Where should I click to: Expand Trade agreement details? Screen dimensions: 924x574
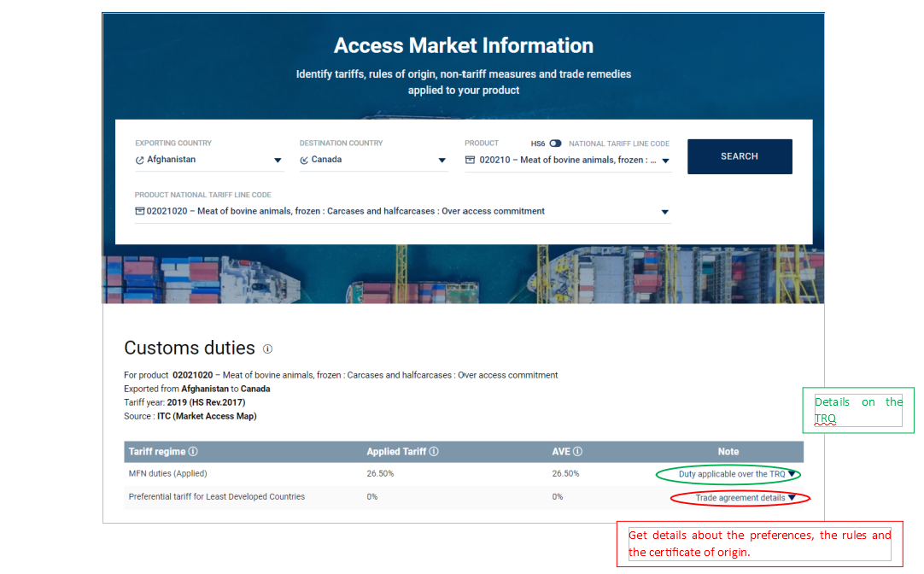[x=792, y=498]
